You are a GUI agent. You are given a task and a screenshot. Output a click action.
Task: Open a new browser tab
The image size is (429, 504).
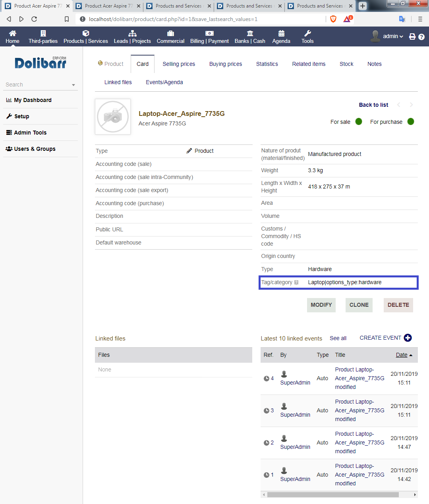coord(363,6)
